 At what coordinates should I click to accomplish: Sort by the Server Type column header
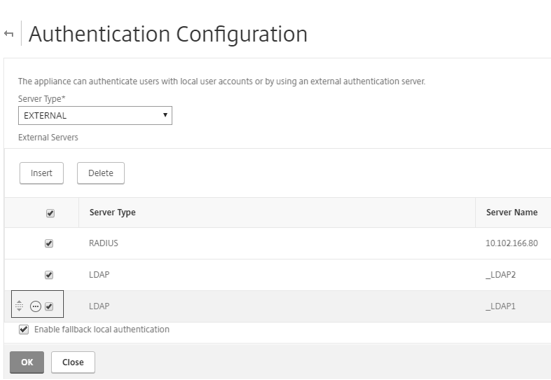(112, 212)
